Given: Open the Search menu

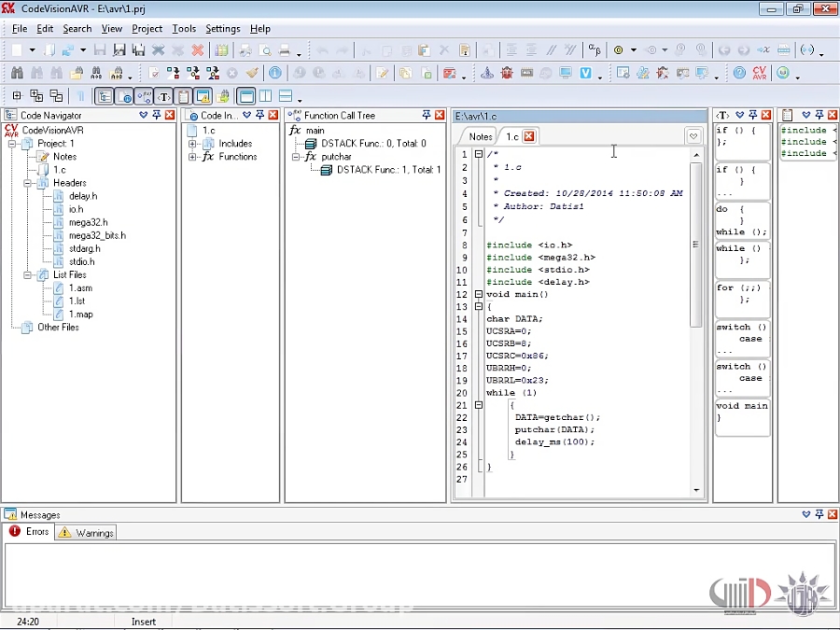Looking at the screenshot, I should pyautogui.click(x=77, y=29).
